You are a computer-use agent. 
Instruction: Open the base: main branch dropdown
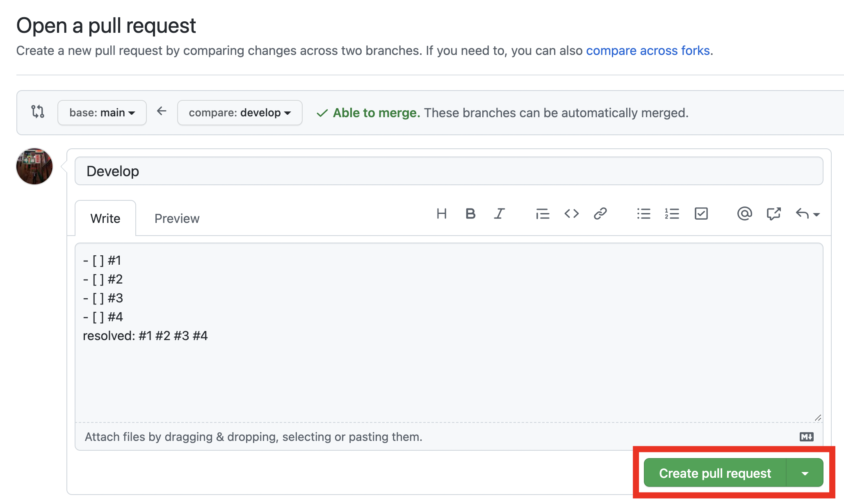coord(102,113)
